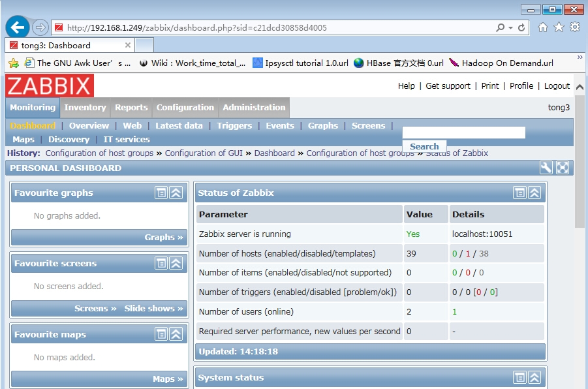Open the IT services submenu item
The image size is (588, 389).
pos(127,140)
